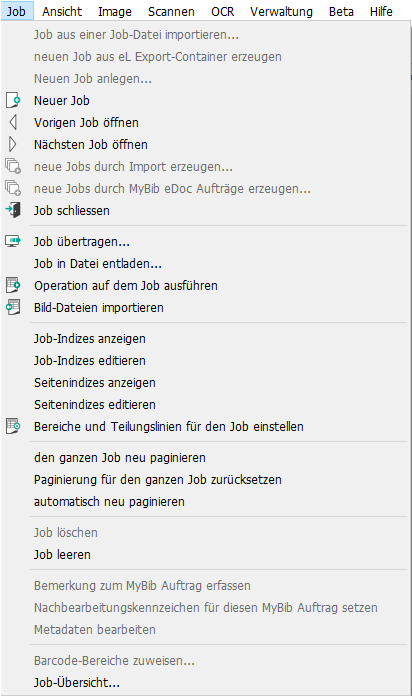Open the Verwaltung menu
Screen dimensions: 412x696
[281, 11]
